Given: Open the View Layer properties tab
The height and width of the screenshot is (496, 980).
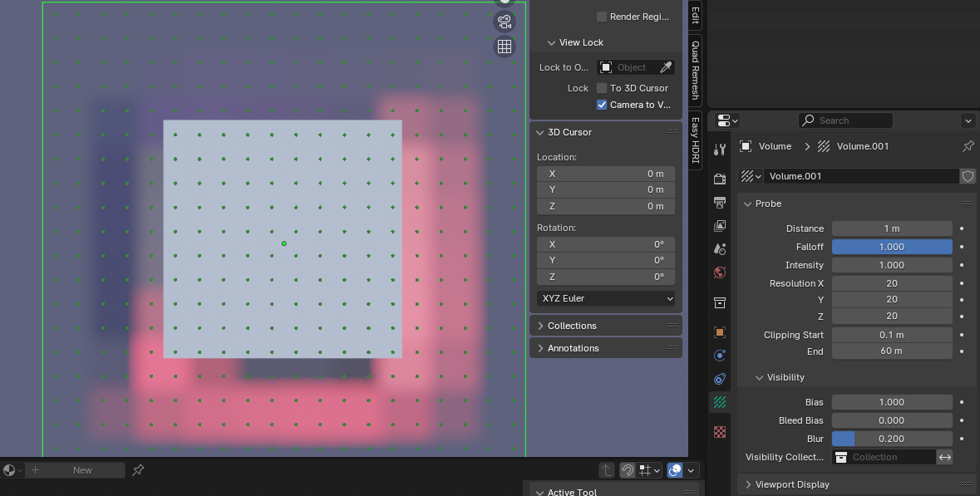Looking at the screenshot, I should [719, 225].
